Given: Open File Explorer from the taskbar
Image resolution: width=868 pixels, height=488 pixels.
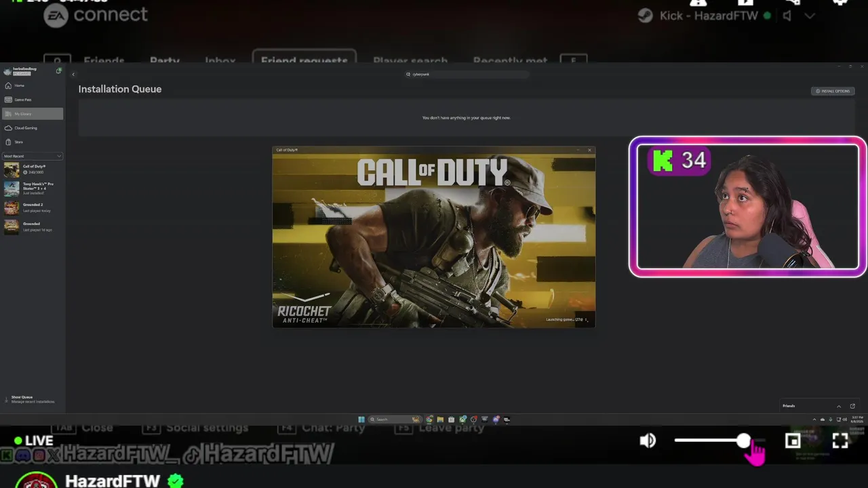Looking at the screenshot, I should pyautogui.click(x=440, y=420).
